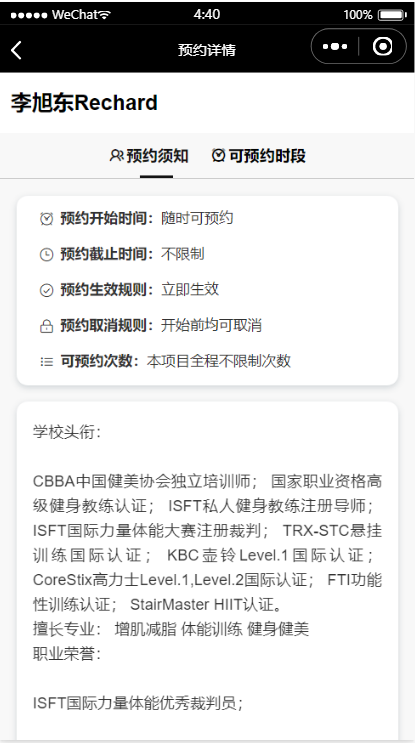Open the mini program three-dots menu
Screen dimensions: 415x743
(x=335, y=46)
